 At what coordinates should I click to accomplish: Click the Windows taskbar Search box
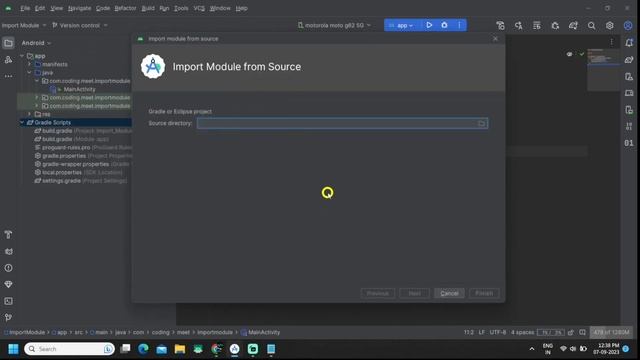point(69,349)
